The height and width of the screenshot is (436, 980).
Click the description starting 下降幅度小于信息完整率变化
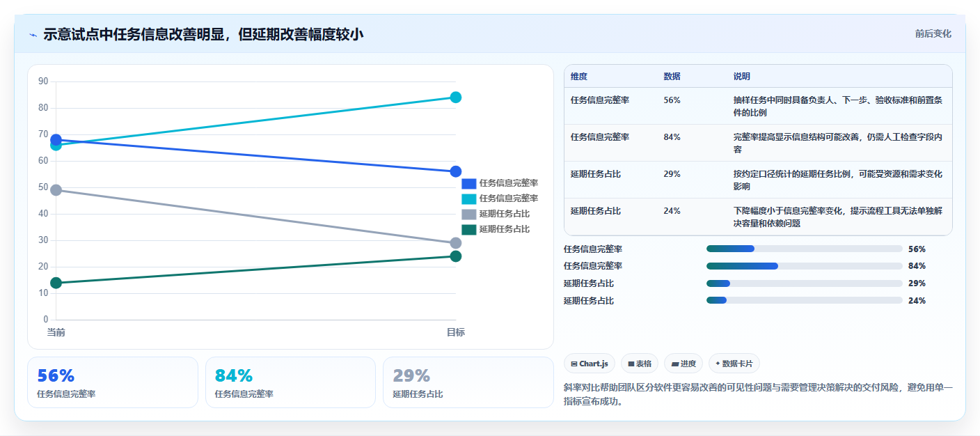838,217
